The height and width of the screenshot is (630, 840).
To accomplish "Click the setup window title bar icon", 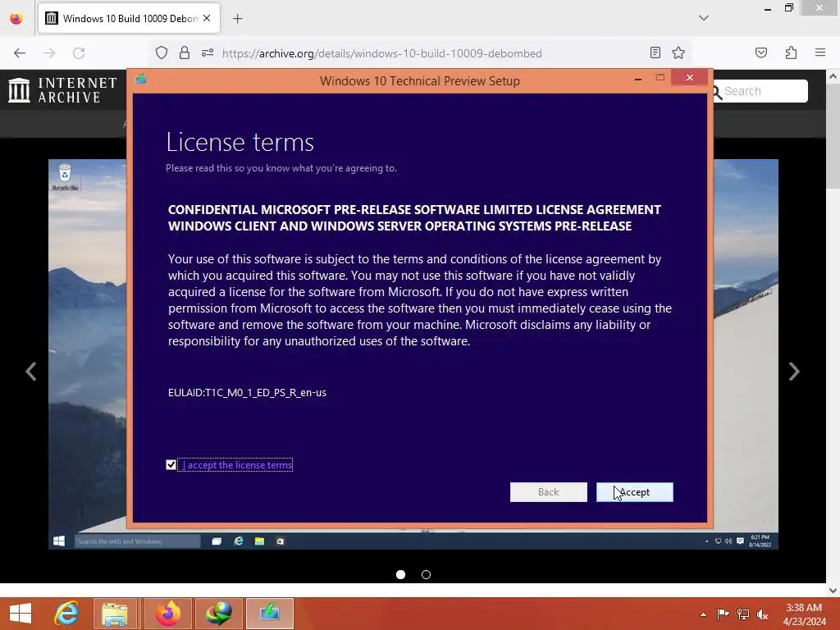I will [141, 80].
